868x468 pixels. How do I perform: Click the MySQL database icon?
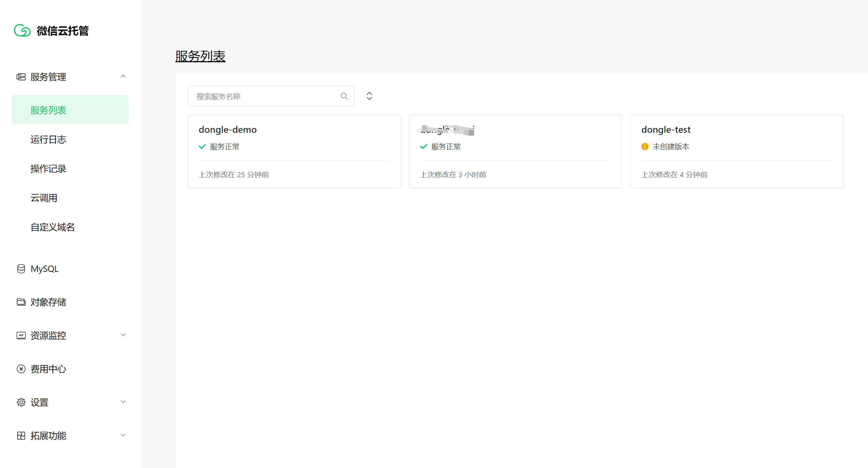pyautogui.click(x=21, y=269)
